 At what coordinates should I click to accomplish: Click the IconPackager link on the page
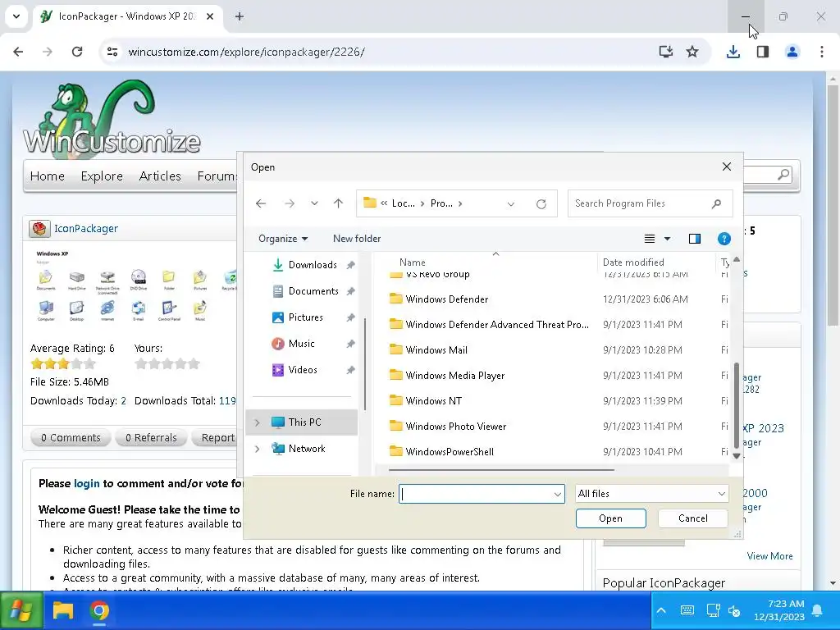(85, 229)
